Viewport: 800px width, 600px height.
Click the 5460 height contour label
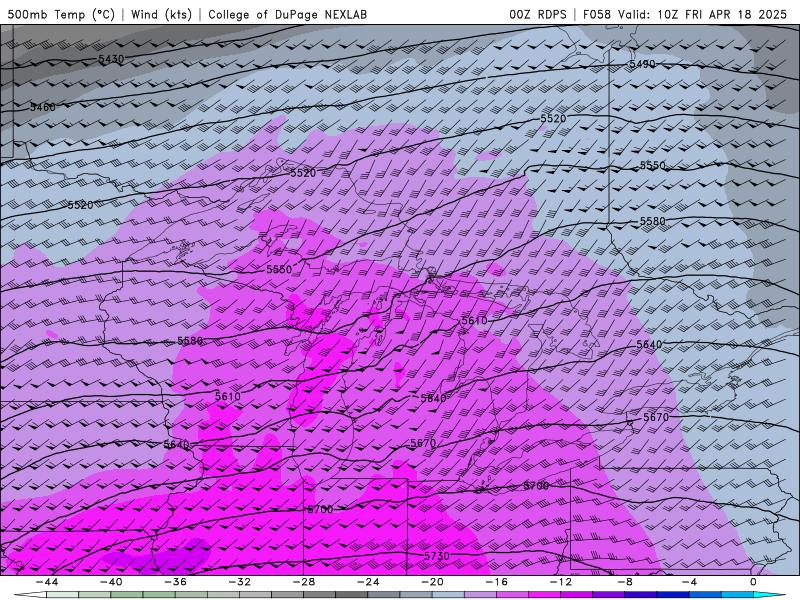click(x=43, y=107)
